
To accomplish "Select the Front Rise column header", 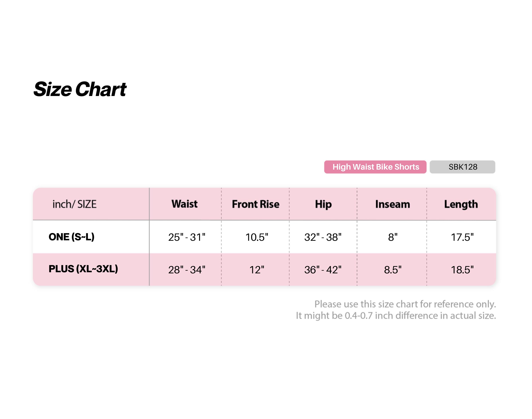I will (255, 204).
